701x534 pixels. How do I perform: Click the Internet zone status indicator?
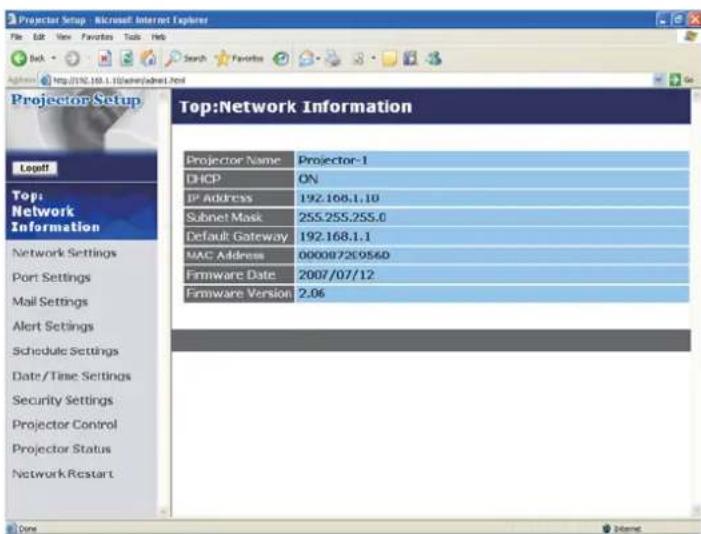coord(622,529)
